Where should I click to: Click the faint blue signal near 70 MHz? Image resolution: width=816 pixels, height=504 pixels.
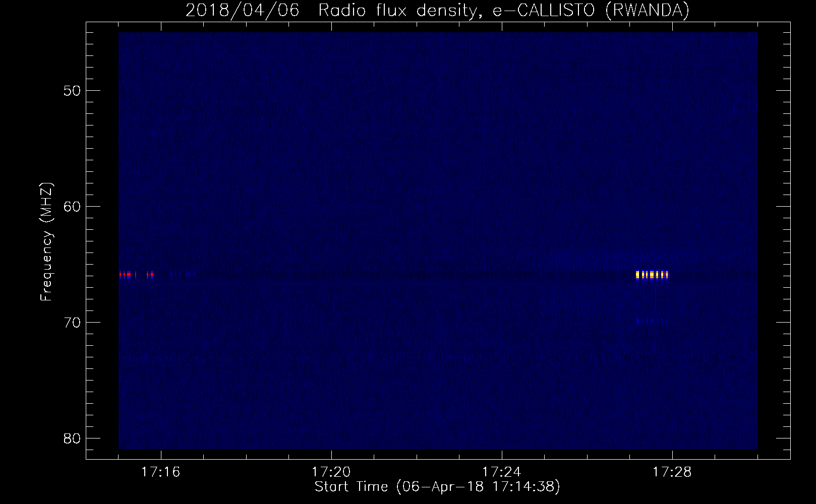pos(652,320)
